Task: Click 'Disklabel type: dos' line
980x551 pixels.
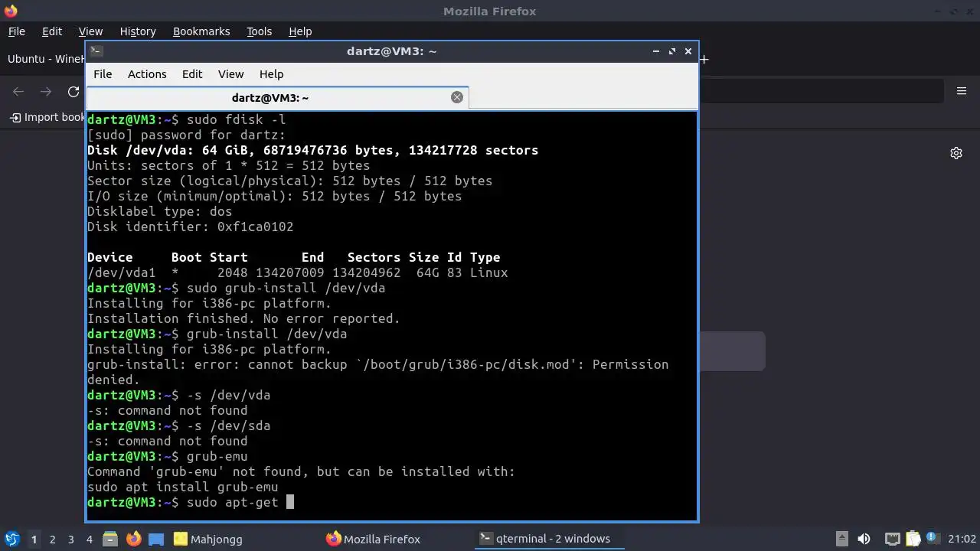Action: (x=160, y=211)
